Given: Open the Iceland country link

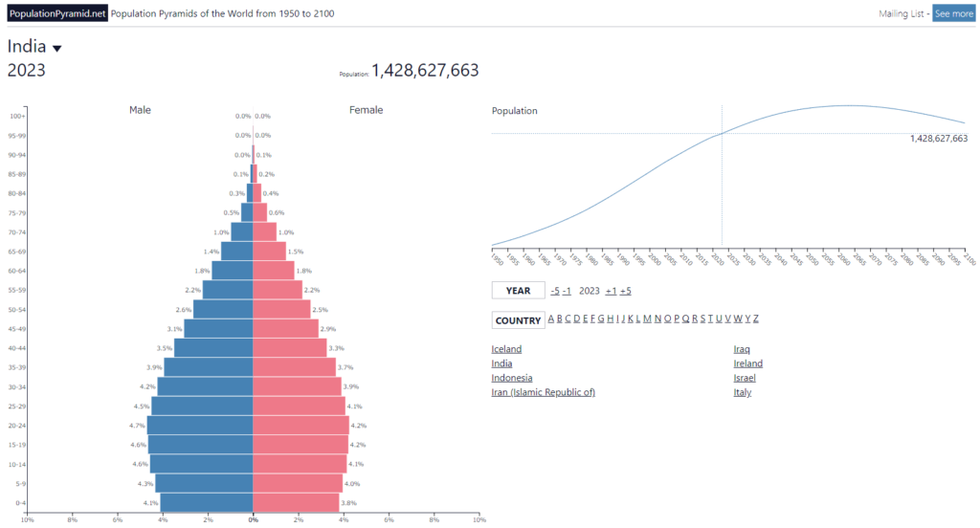Looking at the screenshot, I should 506,349.
